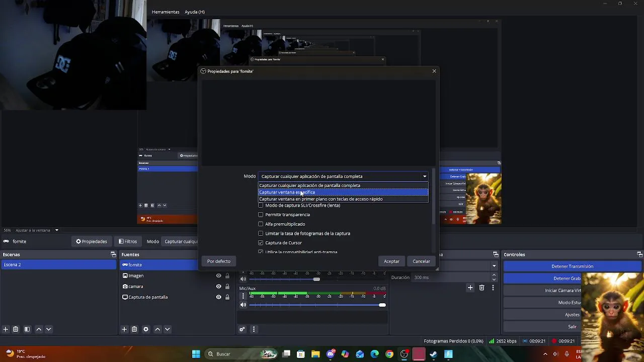This screenshot has height=362, width=644.
Task: Show hidden system tray icons chevron
Action: pos(545,354)
